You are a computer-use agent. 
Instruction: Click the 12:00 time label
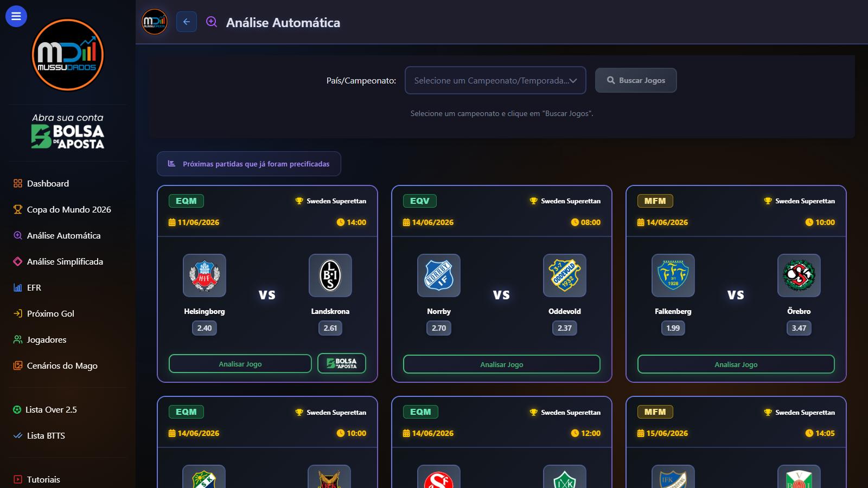(x=591, y=433)
